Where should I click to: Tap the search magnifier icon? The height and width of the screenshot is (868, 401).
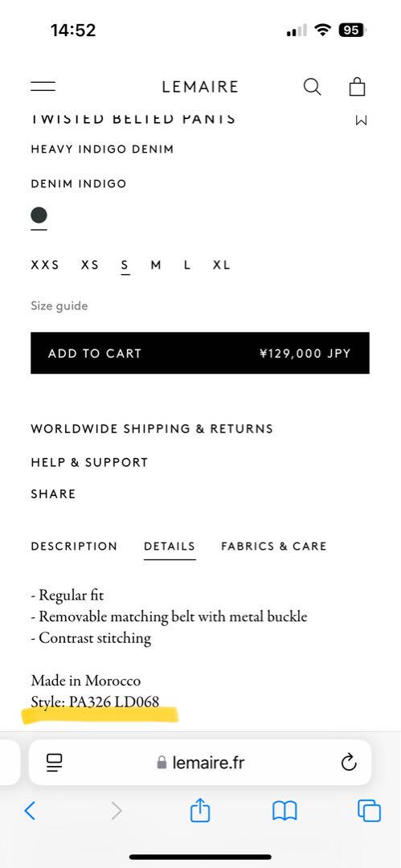(313, 87)
